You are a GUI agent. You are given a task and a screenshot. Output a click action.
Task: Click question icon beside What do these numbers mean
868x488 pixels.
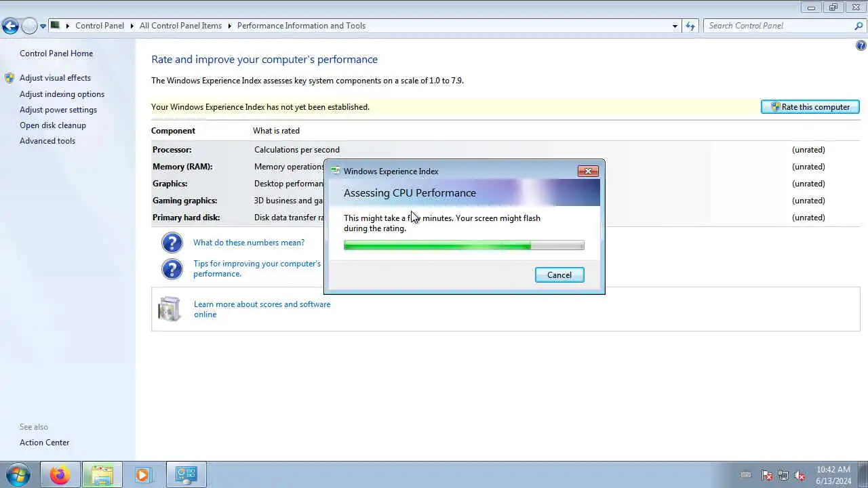pyautogui.click(x=172, y=243)
